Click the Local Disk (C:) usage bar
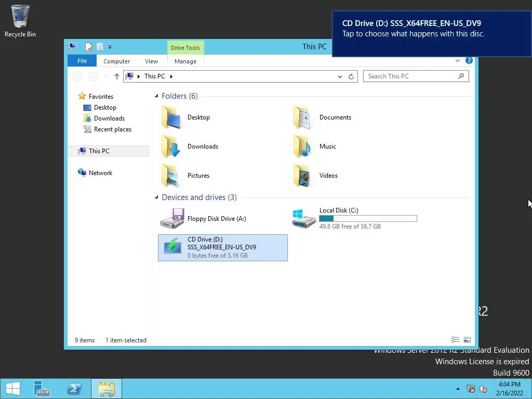Image resolution: width=532 pixels, height=399 pixels. coord(368,219)
